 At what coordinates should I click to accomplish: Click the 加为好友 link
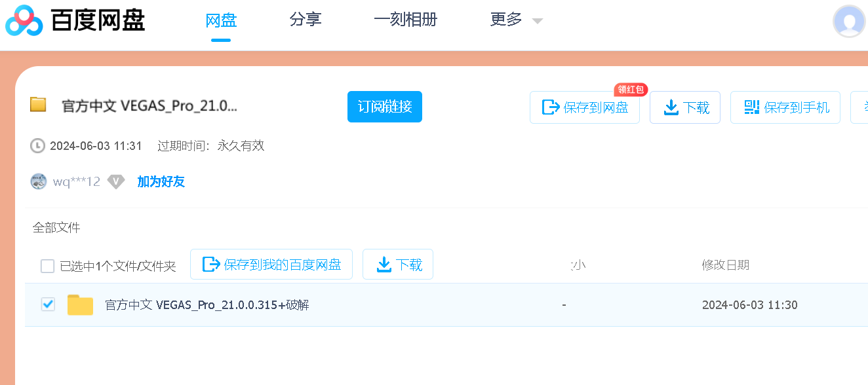point(161,181)
